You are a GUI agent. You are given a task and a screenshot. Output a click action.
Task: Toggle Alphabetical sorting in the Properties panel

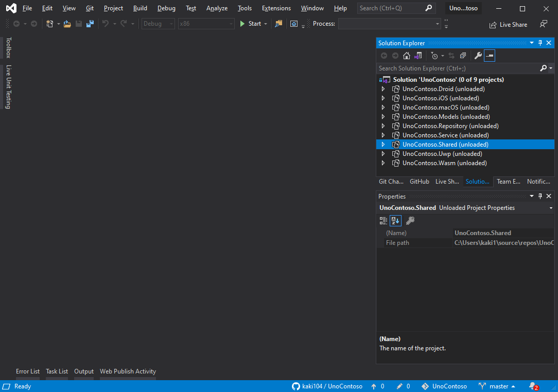(x=395, y=221)
